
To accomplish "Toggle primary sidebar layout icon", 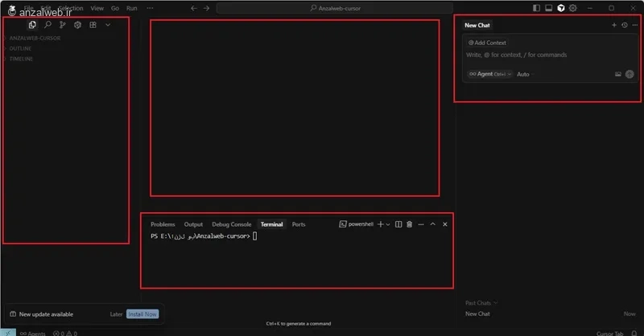I will [x=536, y=8].
